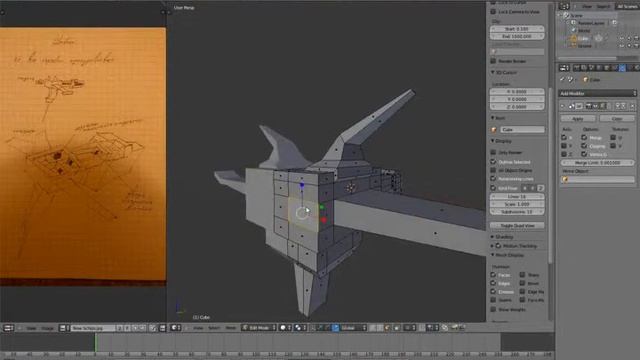The image size is (640, 360).
Task: Collapse the Item panel
Action: 492,118
